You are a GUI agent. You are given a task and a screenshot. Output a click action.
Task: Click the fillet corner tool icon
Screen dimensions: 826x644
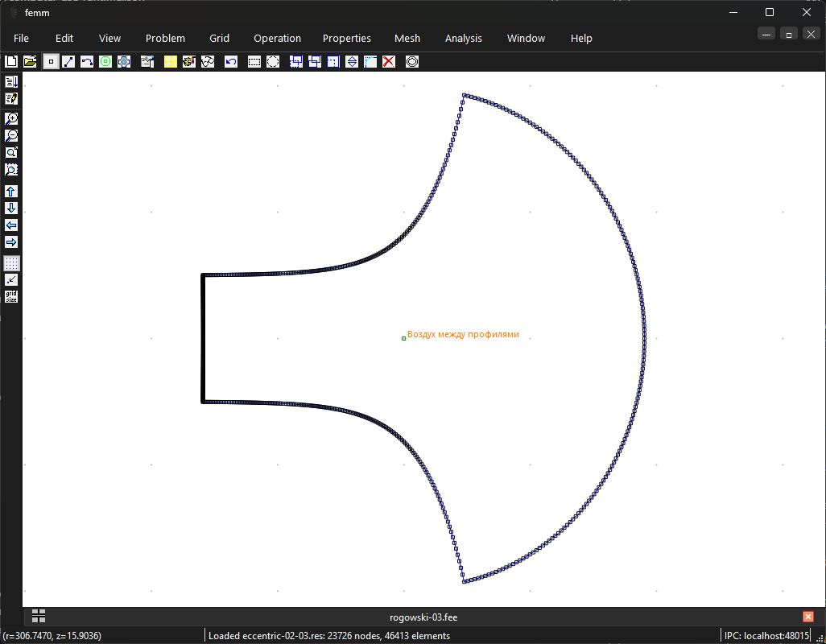370,62
